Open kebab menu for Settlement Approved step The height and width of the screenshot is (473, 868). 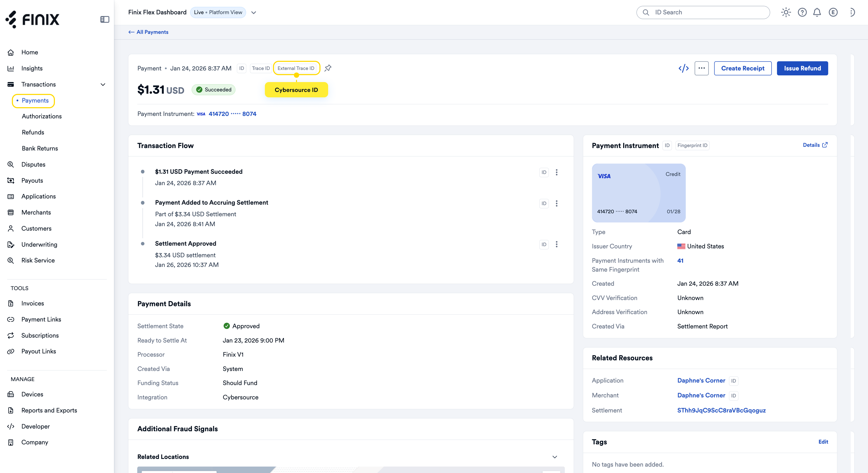pyautogui.click(x=557, y=244)
